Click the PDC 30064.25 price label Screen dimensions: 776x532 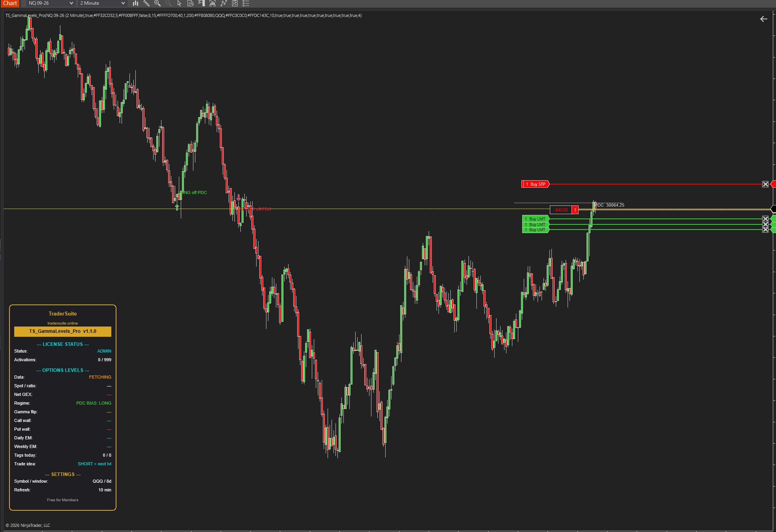coord(610,205)
